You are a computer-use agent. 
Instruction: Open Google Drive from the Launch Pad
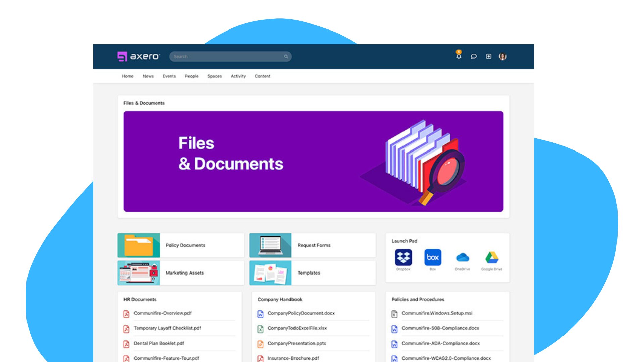492,257
